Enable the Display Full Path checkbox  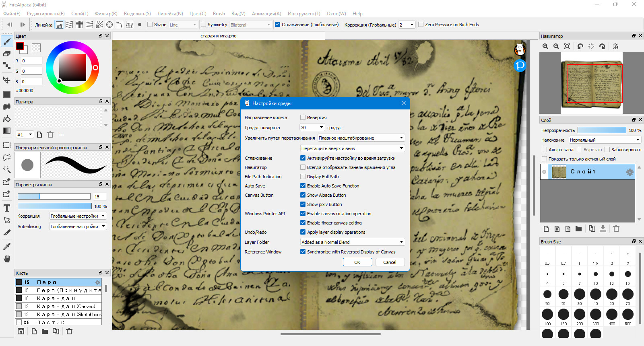(303, 177)
